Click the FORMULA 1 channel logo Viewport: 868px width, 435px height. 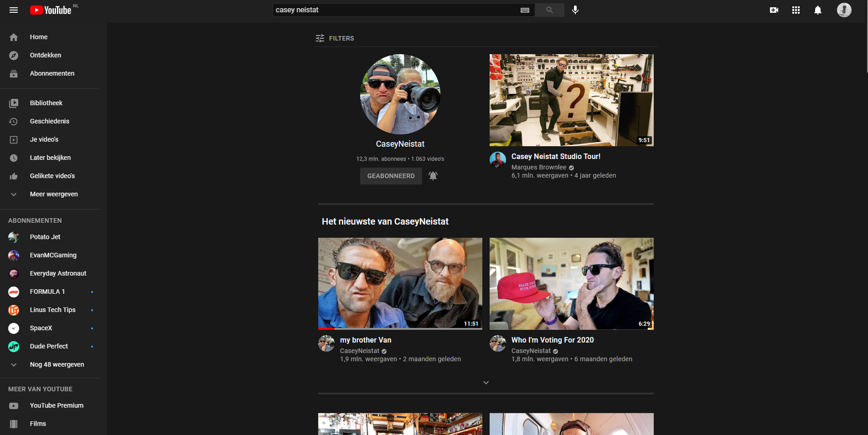(x=14, y=292)
